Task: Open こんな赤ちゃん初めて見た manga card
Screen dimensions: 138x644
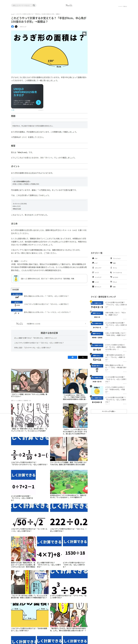Action: [75, 384]
